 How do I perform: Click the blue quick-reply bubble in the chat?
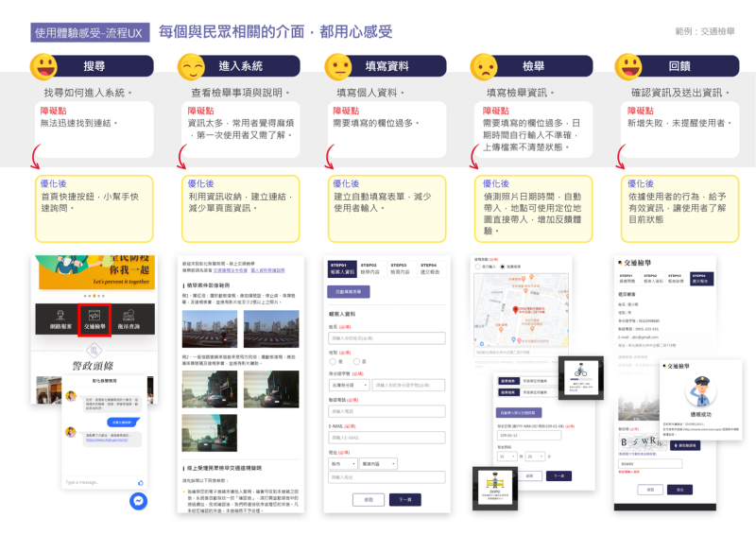123,423
